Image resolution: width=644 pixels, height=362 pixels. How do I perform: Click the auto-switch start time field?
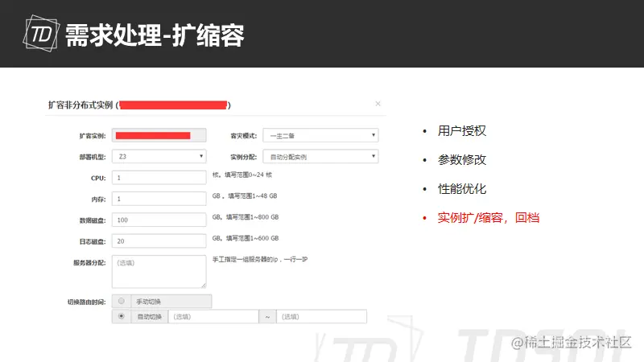click(213, 316)
